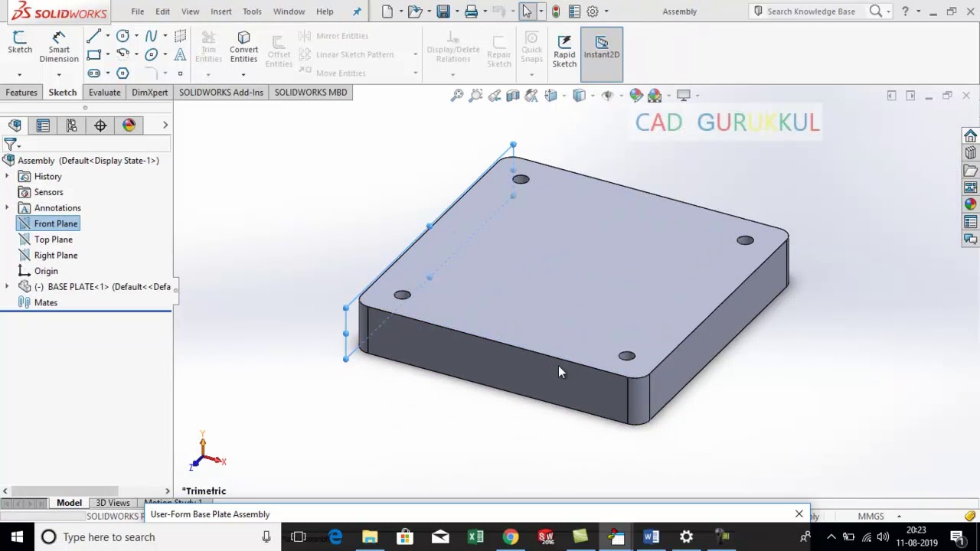980x551 pixels.
Task: Click Zoom to Area magnifier icon
Action: [475, 96]
